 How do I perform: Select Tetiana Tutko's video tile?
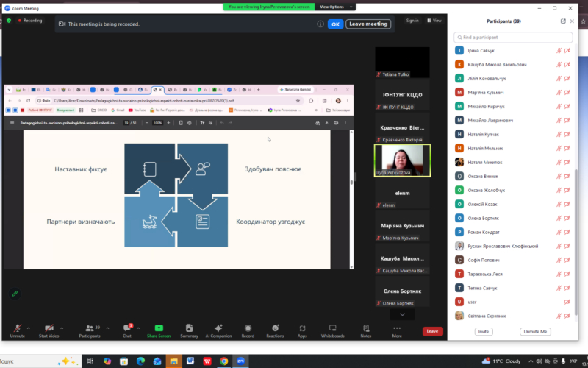pos(402,63)
